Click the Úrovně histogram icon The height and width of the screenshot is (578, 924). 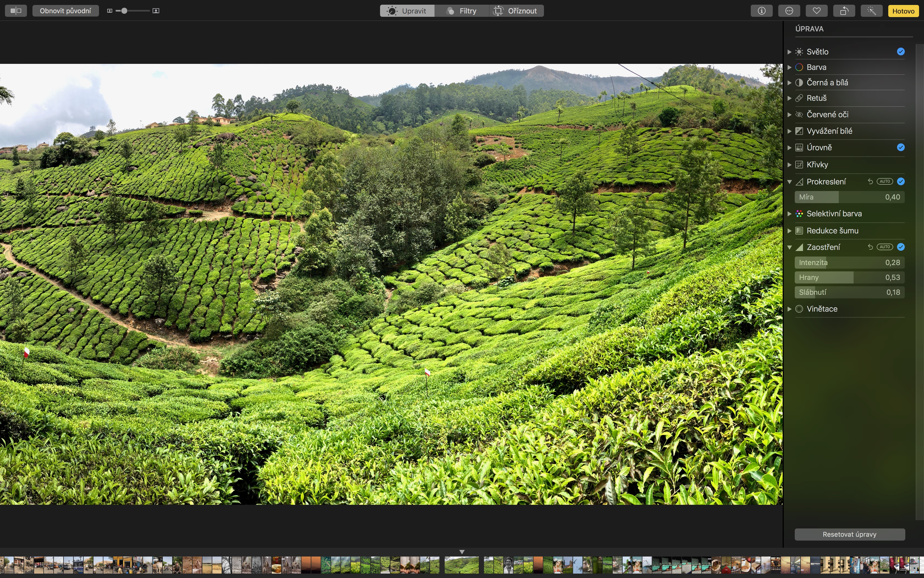(x=799, y=148)
